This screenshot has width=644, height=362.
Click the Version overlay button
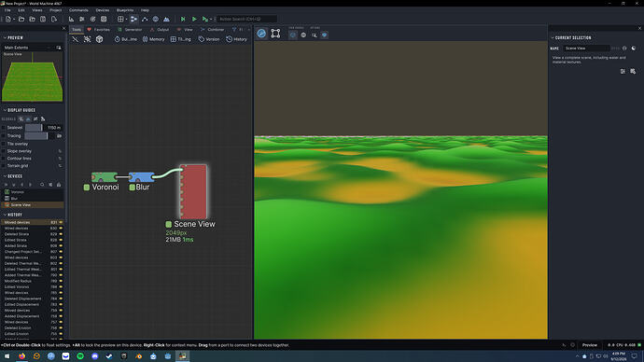[x=209, y=39]
